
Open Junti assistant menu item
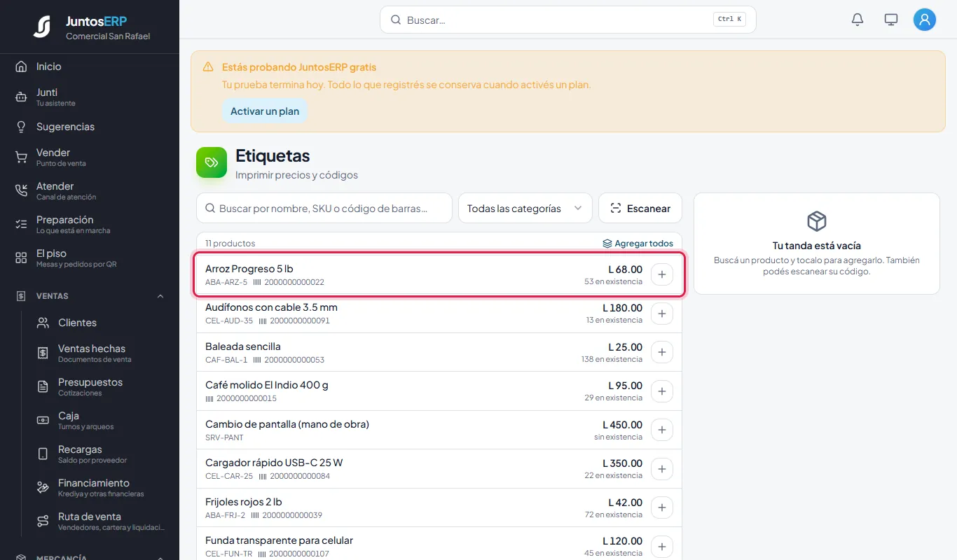point(90,97)
